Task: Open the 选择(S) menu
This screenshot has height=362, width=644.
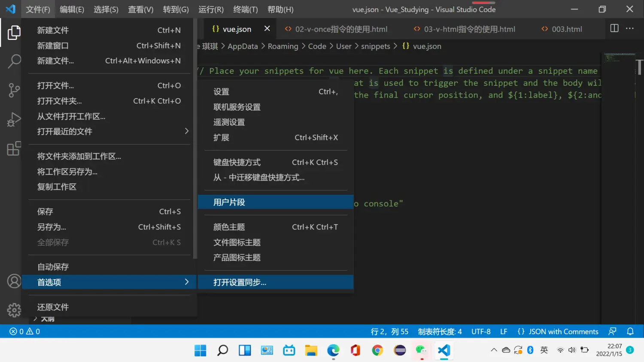Action: coord(106,9)
